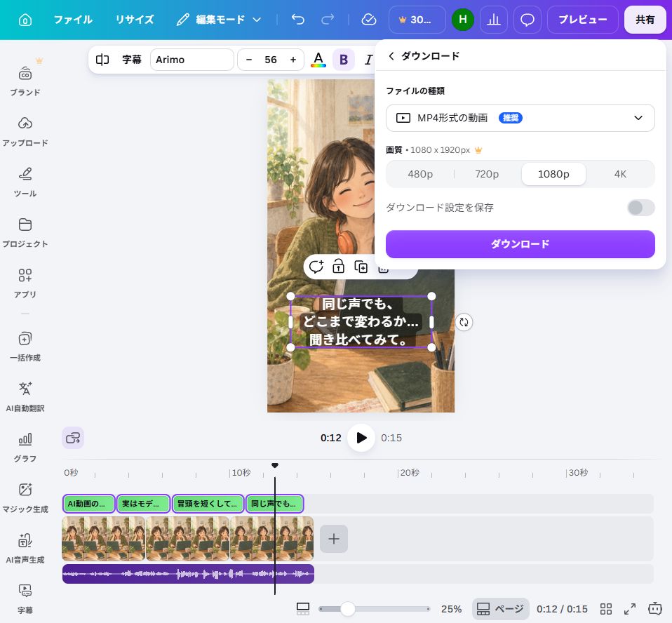The width and height of the screenshot is (672, 623).
Task: Open the comments speech bubble icon
Action: (x=527, y=20)
